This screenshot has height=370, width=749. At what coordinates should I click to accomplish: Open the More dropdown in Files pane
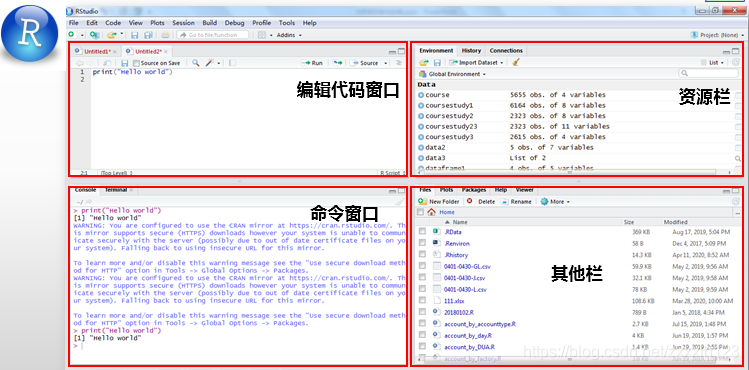click(x=555, y=201)
